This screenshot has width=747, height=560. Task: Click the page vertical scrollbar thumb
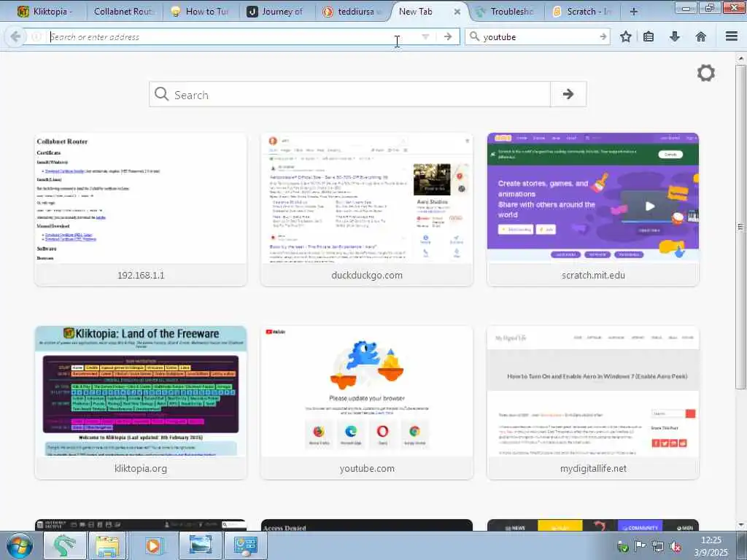[x=740, y=227]
